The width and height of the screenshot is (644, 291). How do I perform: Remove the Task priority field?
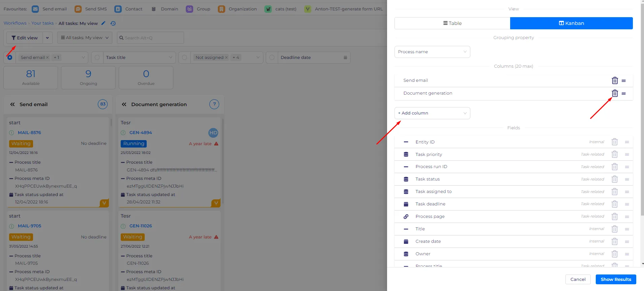coord(615,155)
